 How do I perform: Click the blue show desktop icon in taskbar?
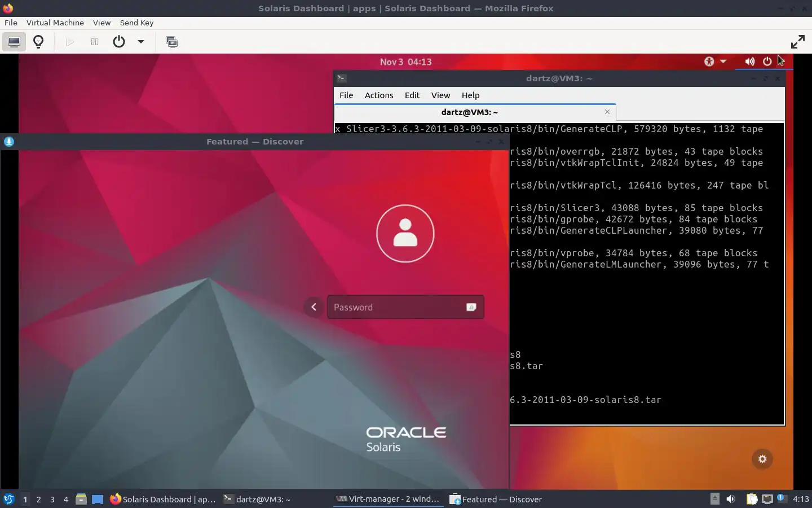[98, 499]
